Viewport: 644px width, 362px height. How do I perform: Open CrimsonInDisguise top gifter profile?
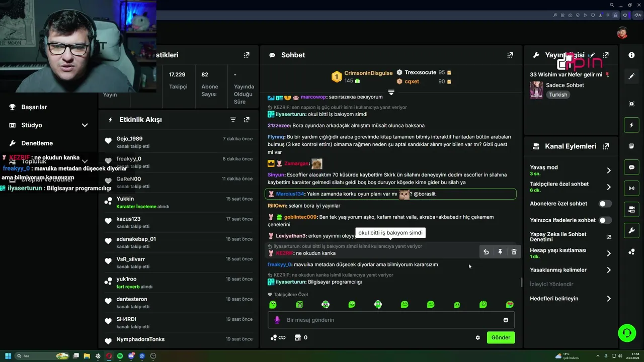[368, 73]
